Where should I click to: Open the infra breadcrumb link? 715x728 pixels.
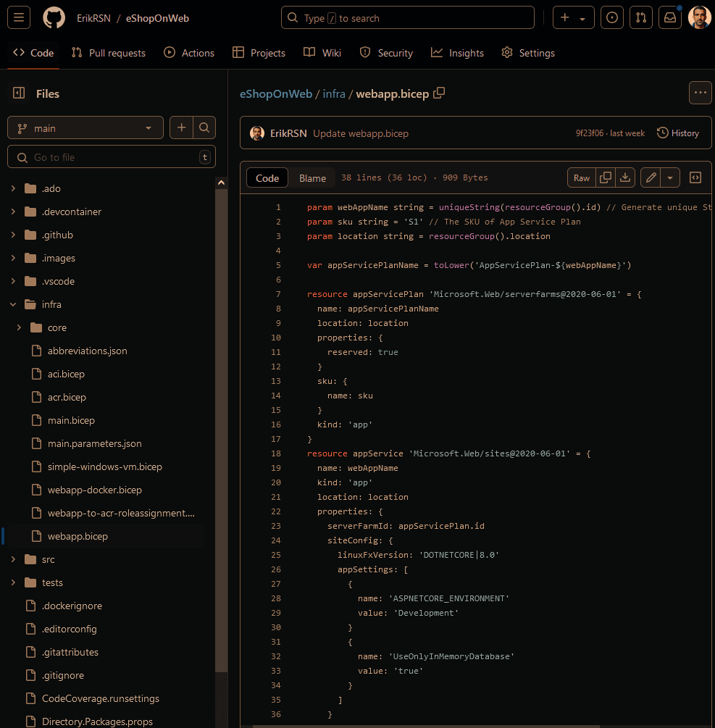[334, 93]
